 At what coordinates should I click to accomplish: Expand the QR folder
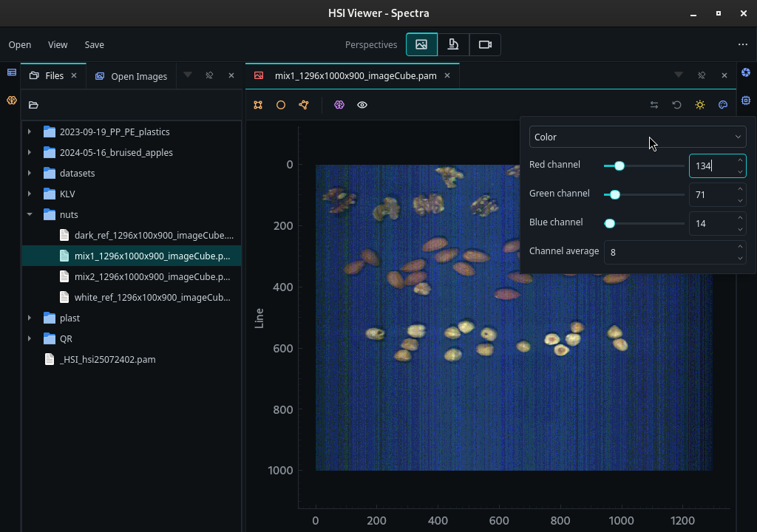point(30,338)
